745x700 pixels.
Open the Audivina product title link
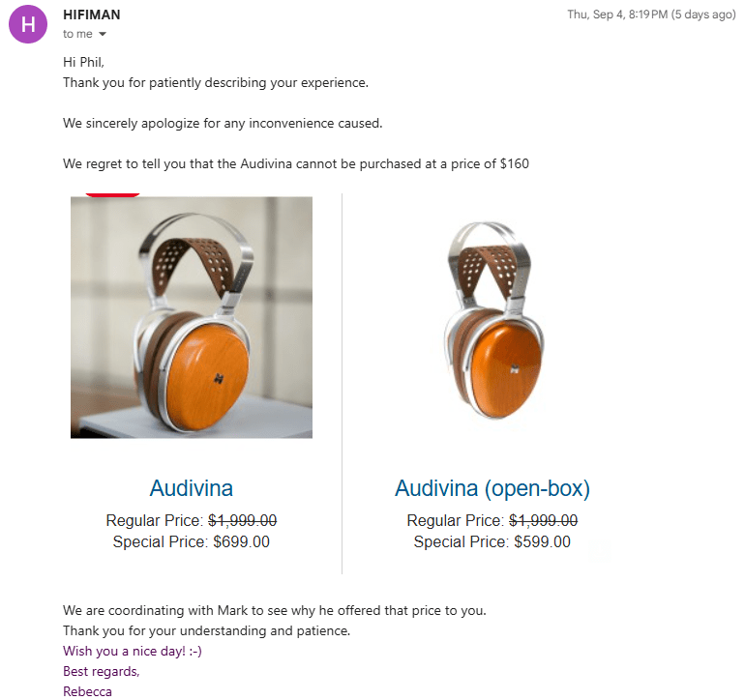click(x=192, y=488)
